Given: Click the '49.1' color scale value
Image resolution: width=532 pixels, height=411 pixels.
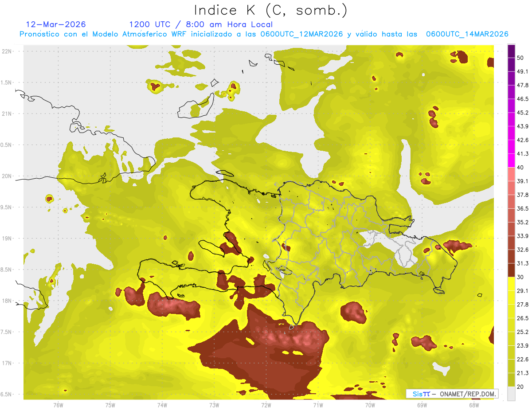Looking at the screenshot, I should pyautogui.click(x=523, y=71).
